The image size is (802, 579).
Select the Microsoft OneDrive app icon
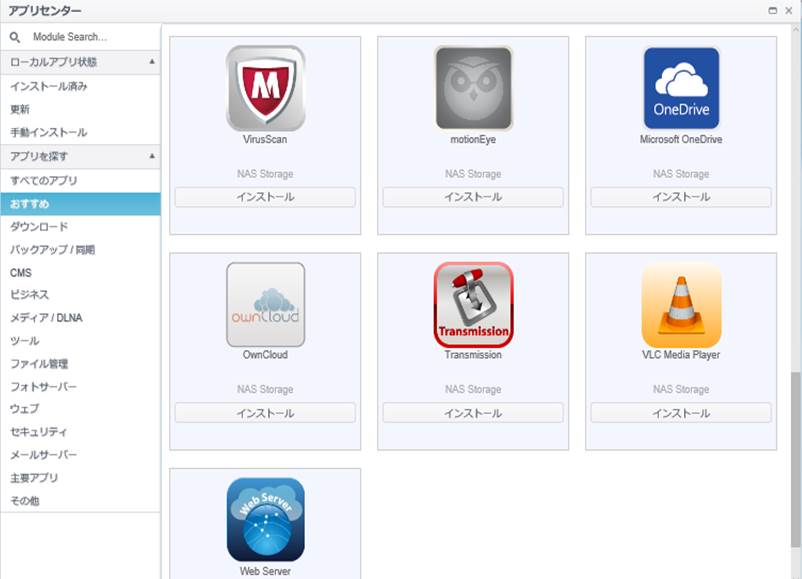681,88
